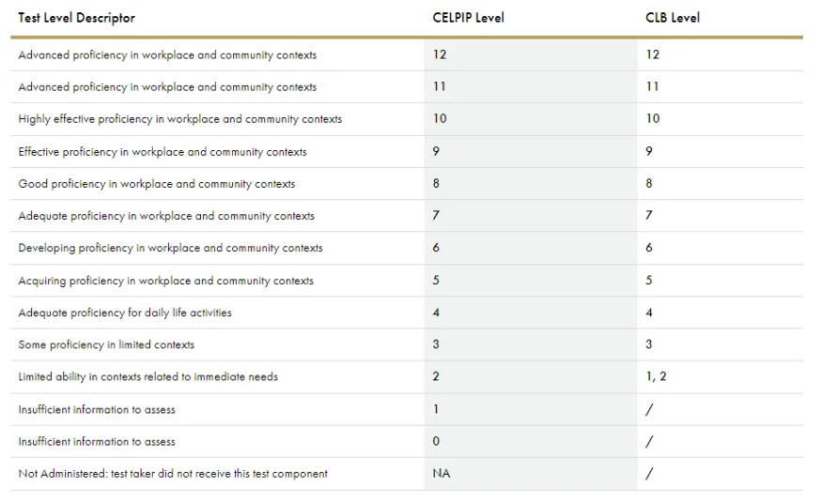The image size is (820, 504).
Task: Select the CLB Level 7 value
Action: (x=649, y=216)
